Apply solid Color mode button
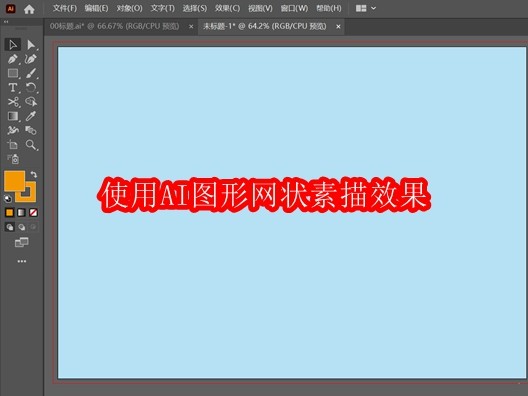528x396 pixels. 9,212
